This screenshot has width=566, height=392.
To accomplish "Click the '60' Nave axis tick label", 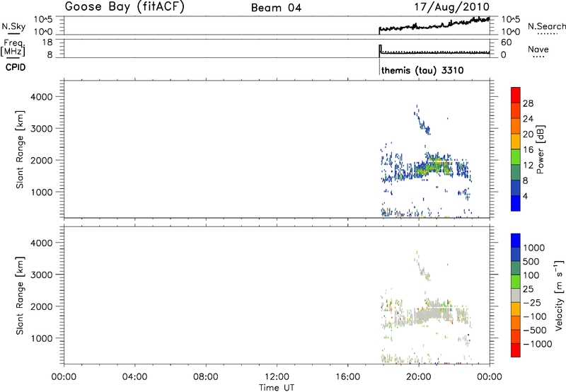I will [506, 42].
